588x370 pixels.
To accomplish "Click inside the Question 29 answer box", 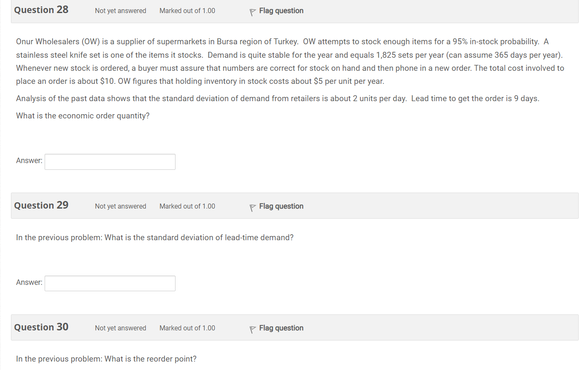I will 109,283.
